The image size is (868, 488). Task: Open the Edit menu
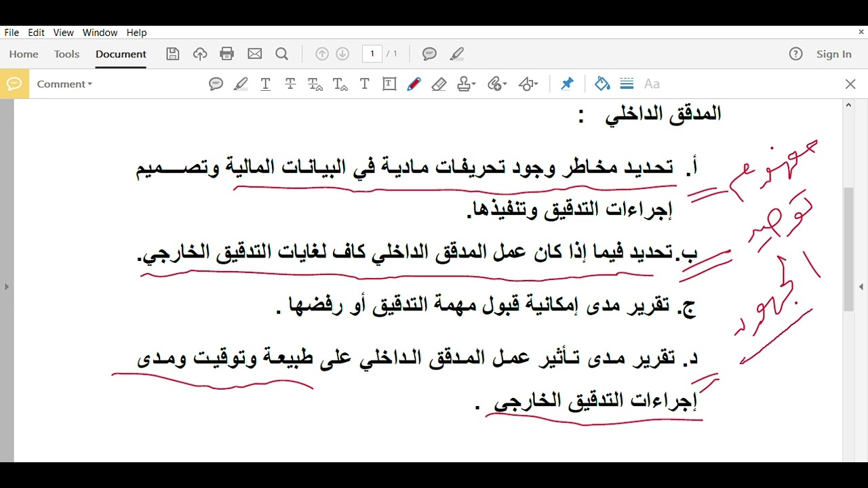pyautogui.click(x=36, y=33)
